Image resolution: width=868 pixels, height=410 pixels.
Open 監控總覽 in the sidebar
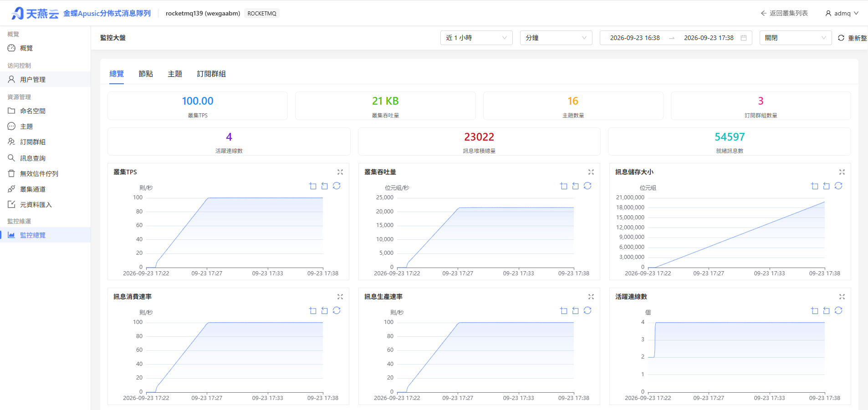click(x=46, y=235)
